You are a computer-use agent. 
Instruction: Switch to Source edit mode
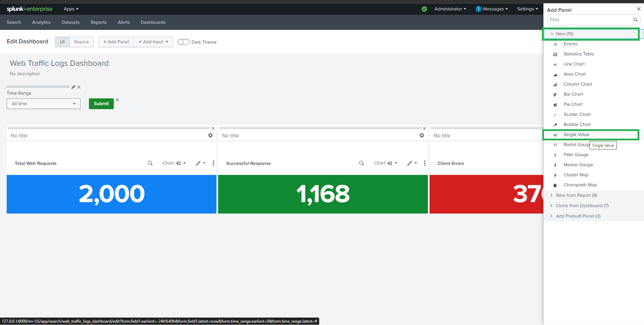82,42
